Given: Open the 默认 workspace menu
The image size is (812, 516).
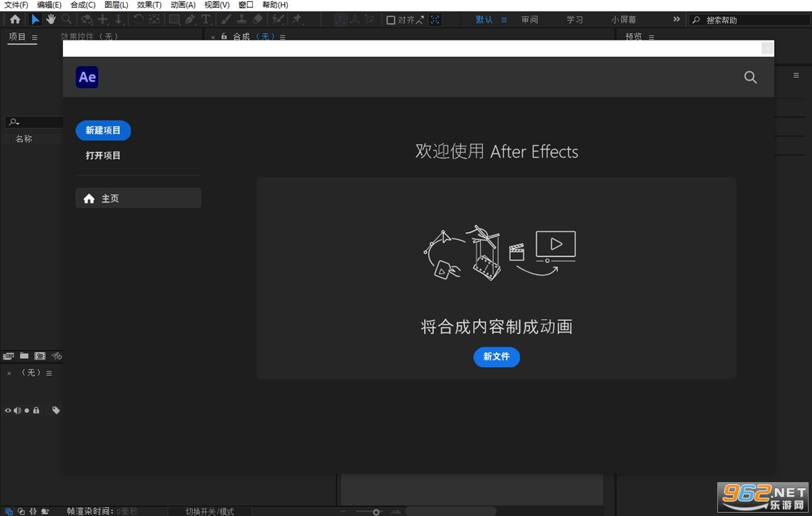Looking at the screenshot, I should pyautogui.click(x=504, y=20).
